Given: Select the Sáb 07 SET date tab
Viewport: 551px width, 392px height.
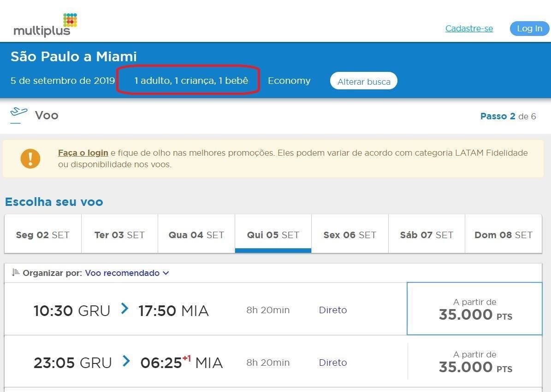Looking at the screenshot, I should 427,234.
